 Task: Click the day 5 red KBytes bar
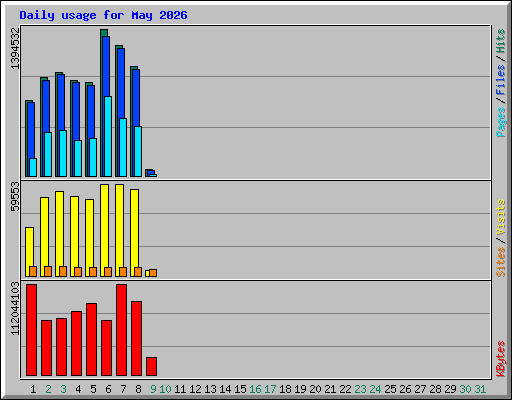(92, 340)
